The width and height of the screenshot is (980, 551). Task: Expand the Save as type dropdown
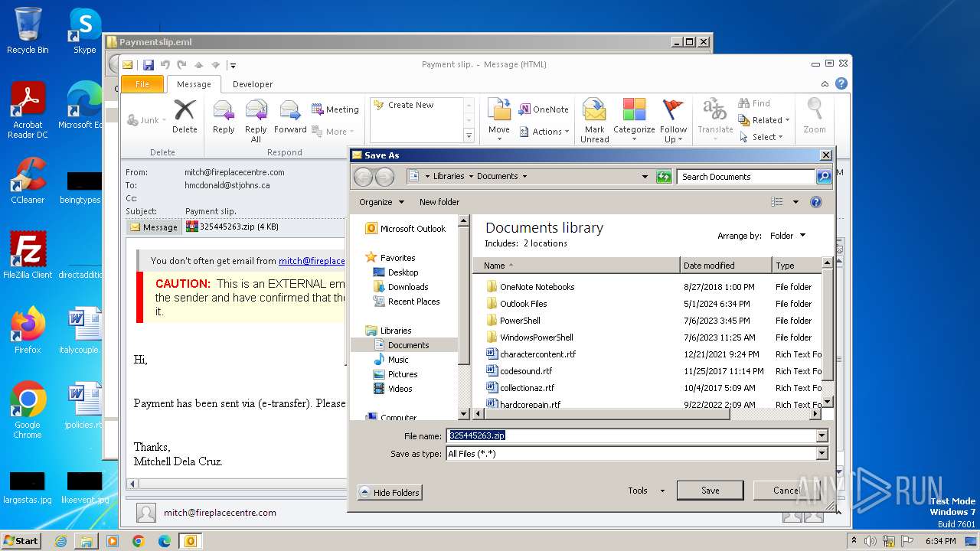tap(822, 454)
